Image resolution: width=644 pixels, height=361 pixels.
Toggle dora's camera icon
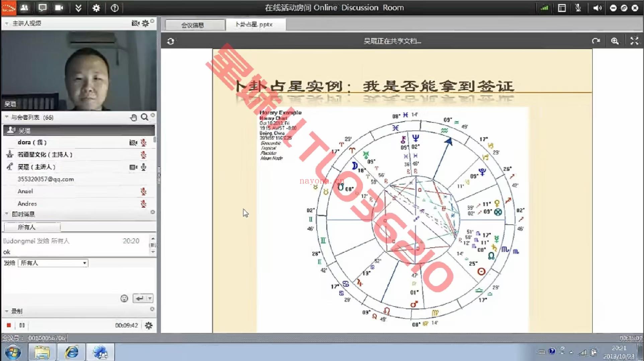(133, 143)
